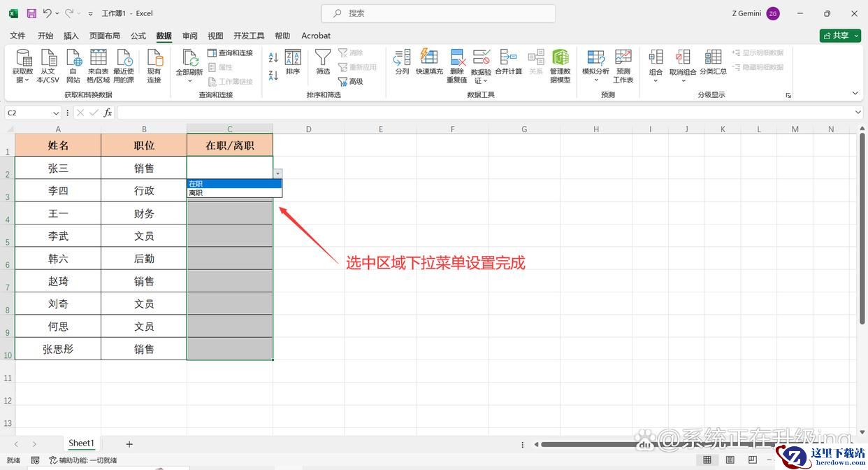Open the 公式 ribbon tab

(x=138, y=36)
